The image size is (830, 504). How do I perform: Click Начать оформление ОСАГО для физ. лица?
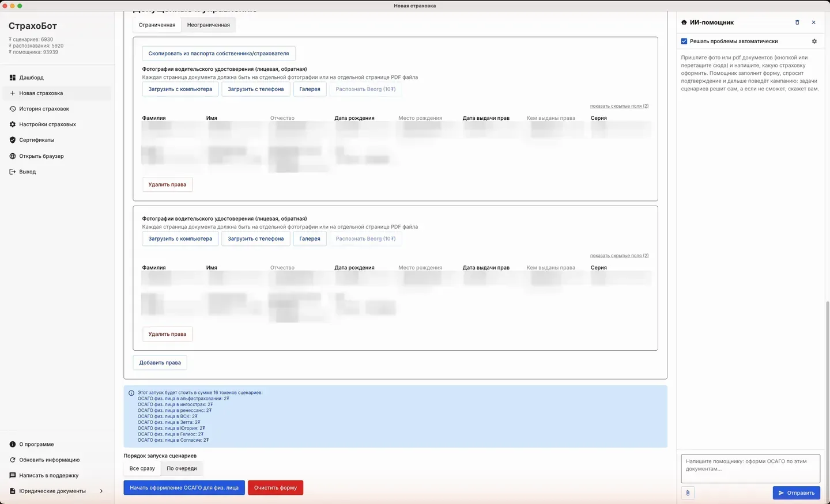tap(184, 487)
